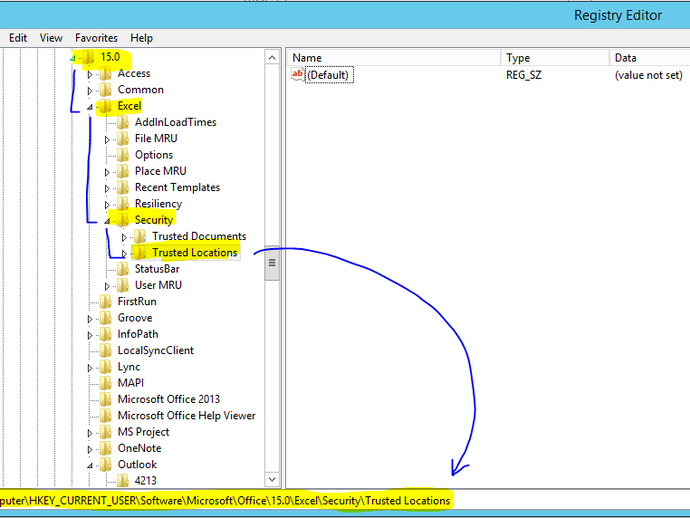Click the StatusBar folder icon

click(123, 268)
